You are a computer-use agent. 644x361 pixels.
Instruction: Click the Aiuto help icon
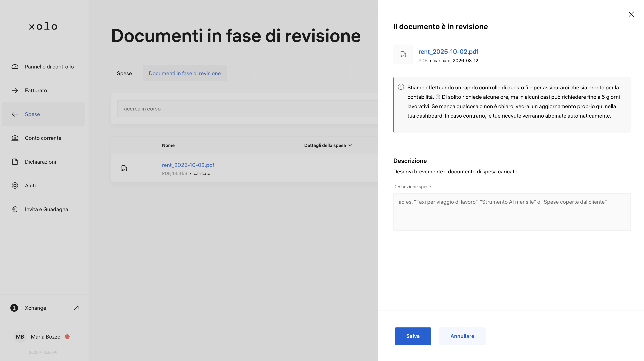pyautogui.click(x=15, y=185)
